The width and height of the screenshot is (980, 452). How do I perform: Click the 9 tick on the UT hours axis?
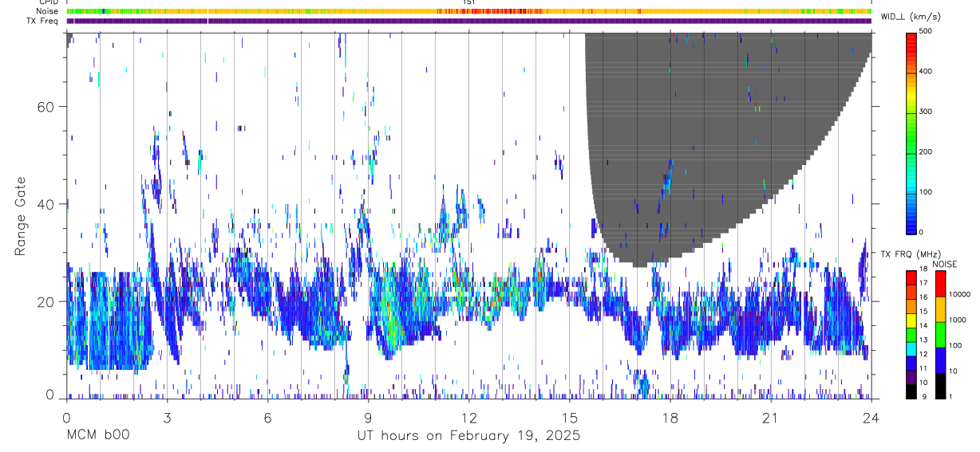tap(368, 417)
